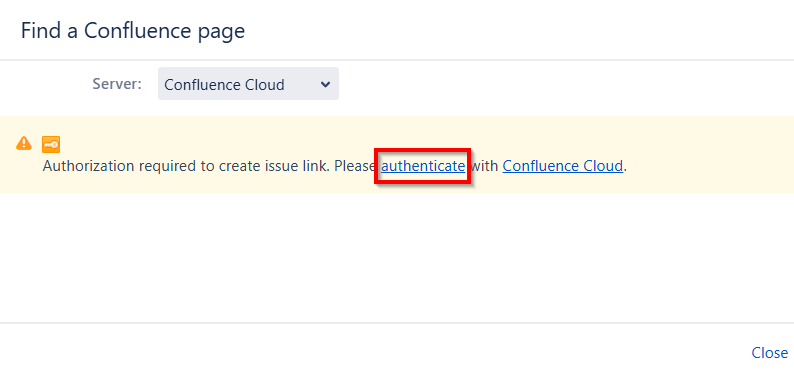Click the Server: field label
This screenshot has width=794, height=388.
coord(117,84)
